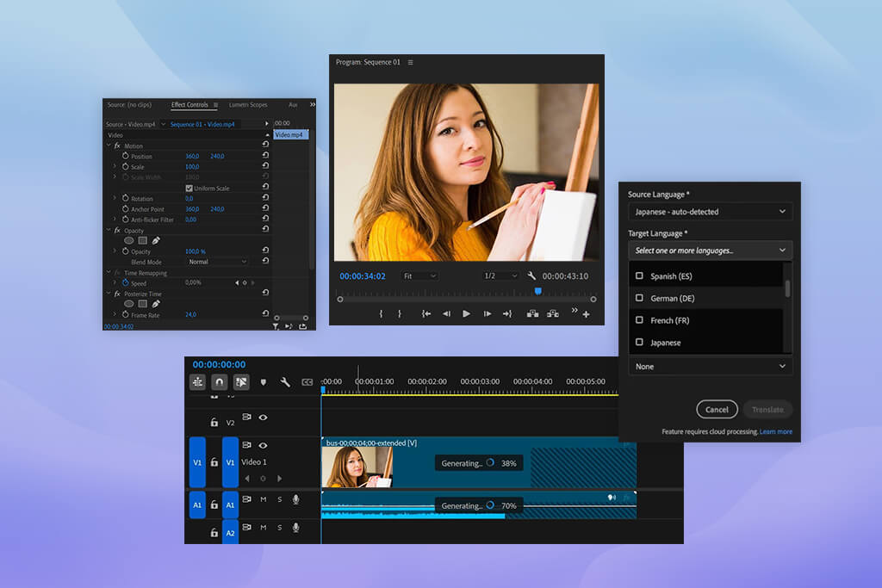882x588 pixels.
Task: Check Japanese target language option
Action: (639, 342)
